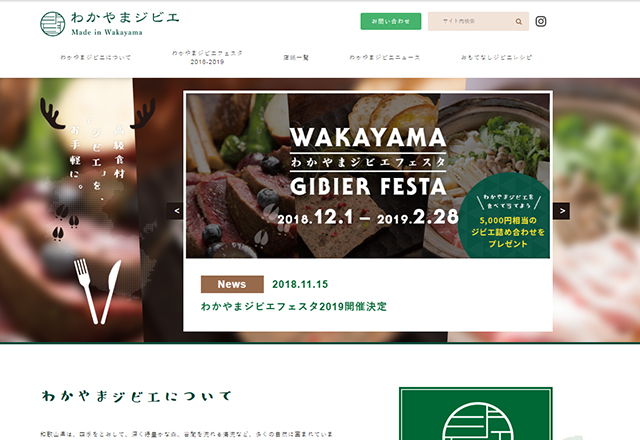
Task: Click the left deer antler graphic
Action: [x=52, y=113]
